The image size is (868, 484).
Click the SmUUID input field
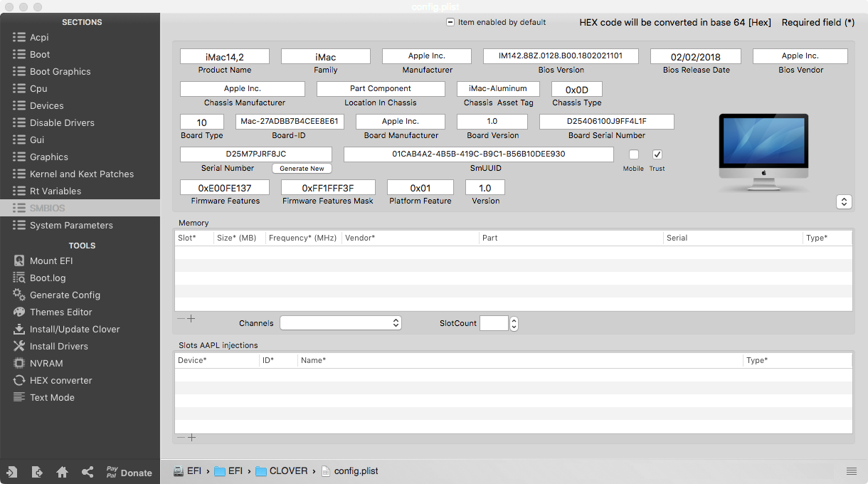pos(478,154)
